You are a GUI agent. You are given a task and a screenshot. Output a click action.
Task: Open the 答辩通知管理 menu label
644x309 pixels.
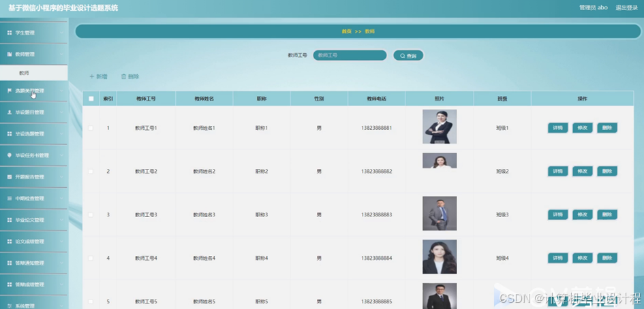[x=29, y=263]
